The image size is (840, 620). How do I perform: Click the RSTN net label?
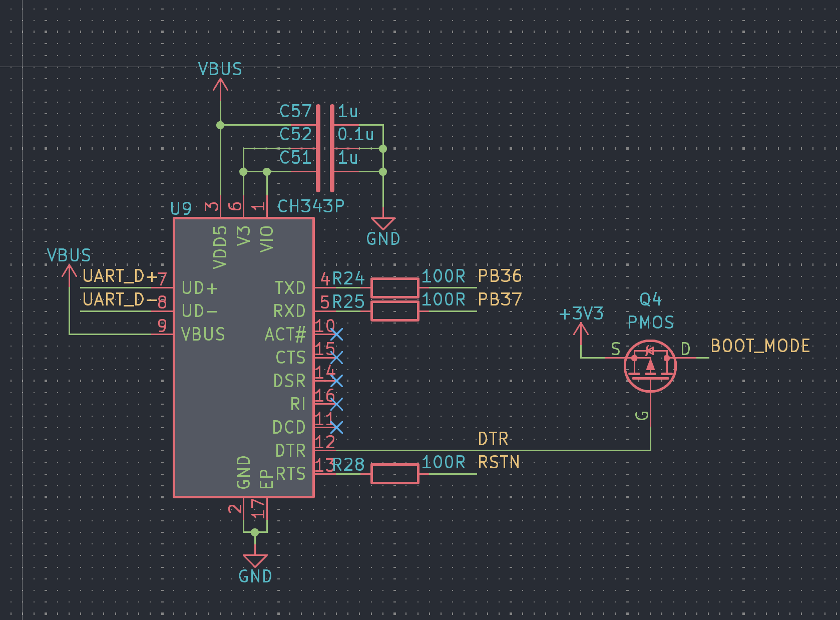click(499, 462)
